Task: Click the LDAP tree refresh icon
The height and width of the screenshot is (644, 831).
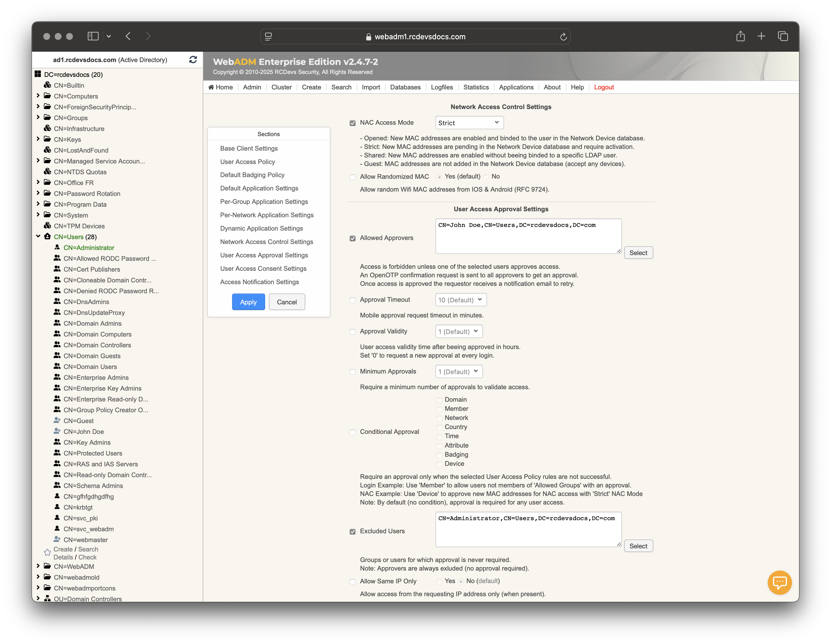Action: 193,60
